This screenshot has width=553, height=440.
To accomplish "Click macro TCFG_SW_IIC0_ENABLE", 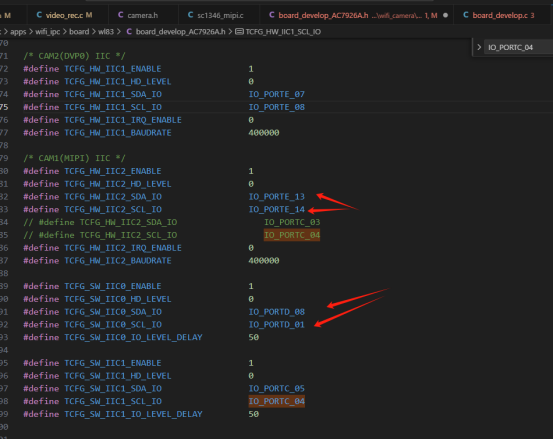I will (x=113, y=286).
